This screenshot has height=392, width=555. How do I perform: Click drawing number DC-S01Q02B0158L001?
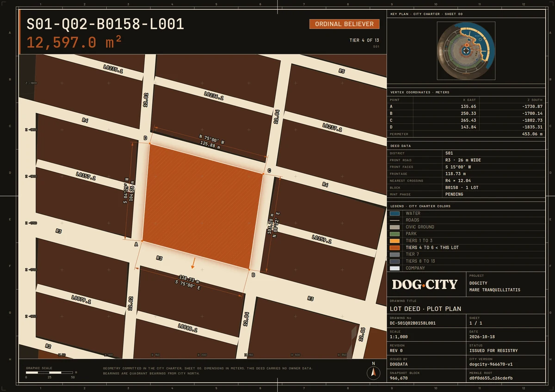[x=413, y=324]
